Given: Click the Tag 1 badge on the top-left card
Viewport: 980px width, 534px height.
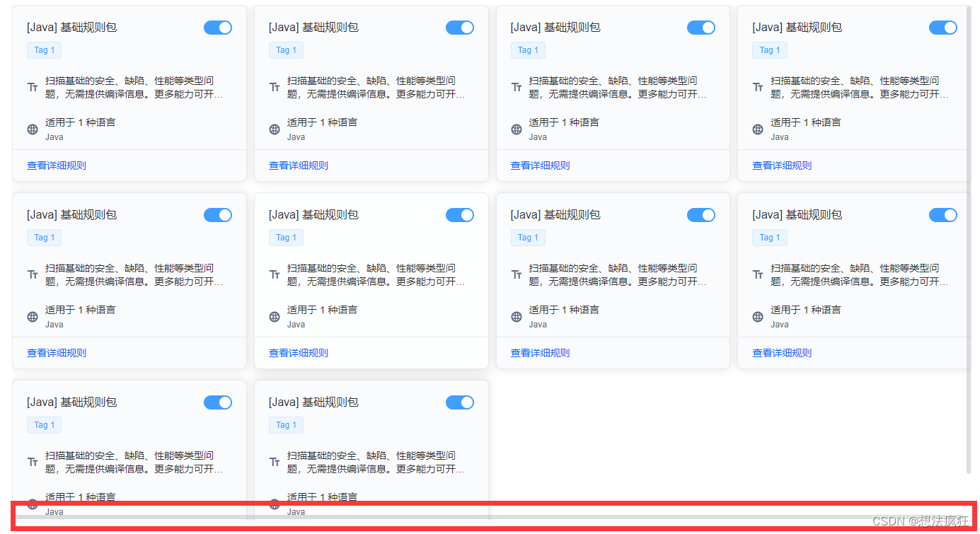Looking at the screenshot, I should tap(44, 50).
